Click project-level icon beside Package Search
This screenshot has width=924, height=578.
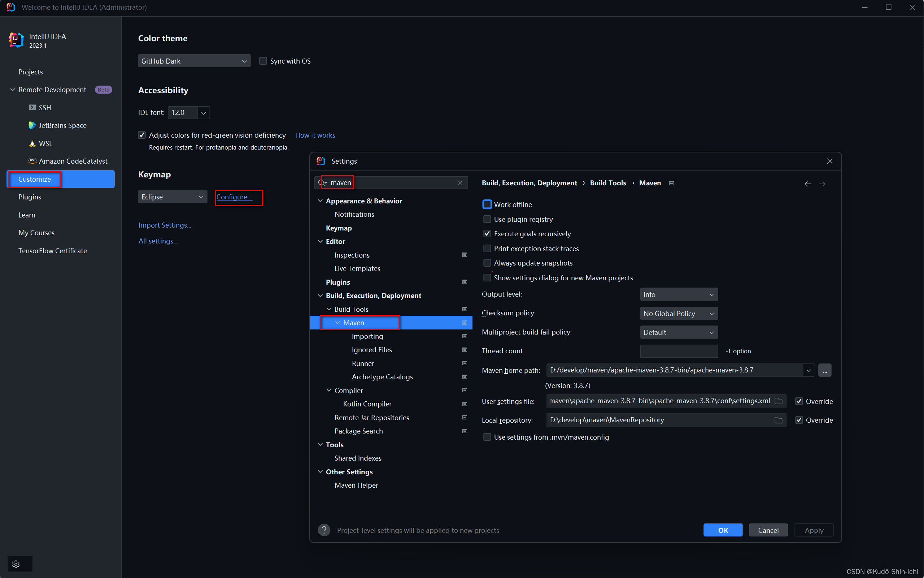(x=465, y=431)
